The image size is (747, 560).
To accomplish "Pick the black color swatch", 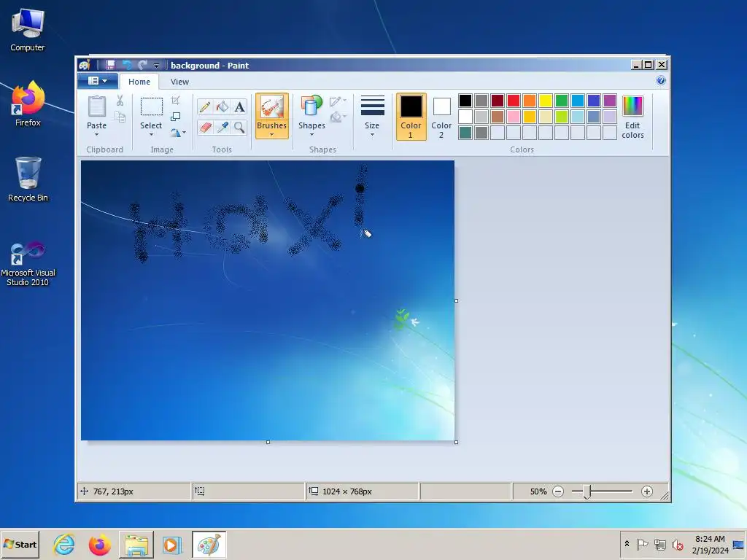I will (x=465, y=101).
